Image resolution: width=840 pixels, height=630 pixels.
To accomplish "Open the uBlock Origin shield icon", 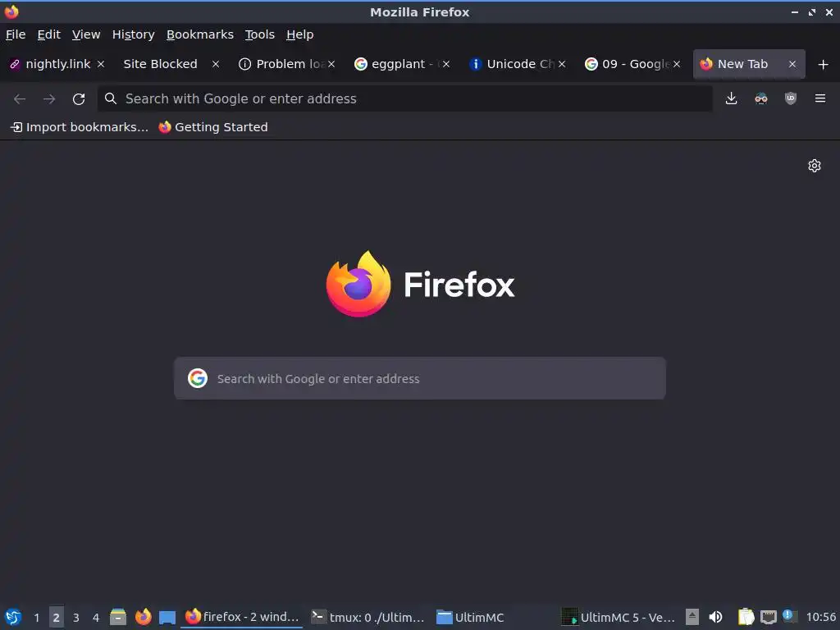I will pyautogui.click(x=790, y=98).
